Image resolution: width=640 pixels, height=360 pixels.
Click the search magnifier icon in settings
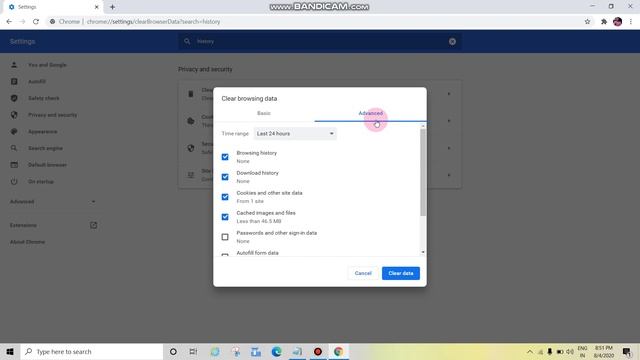[x=187, y=41]
